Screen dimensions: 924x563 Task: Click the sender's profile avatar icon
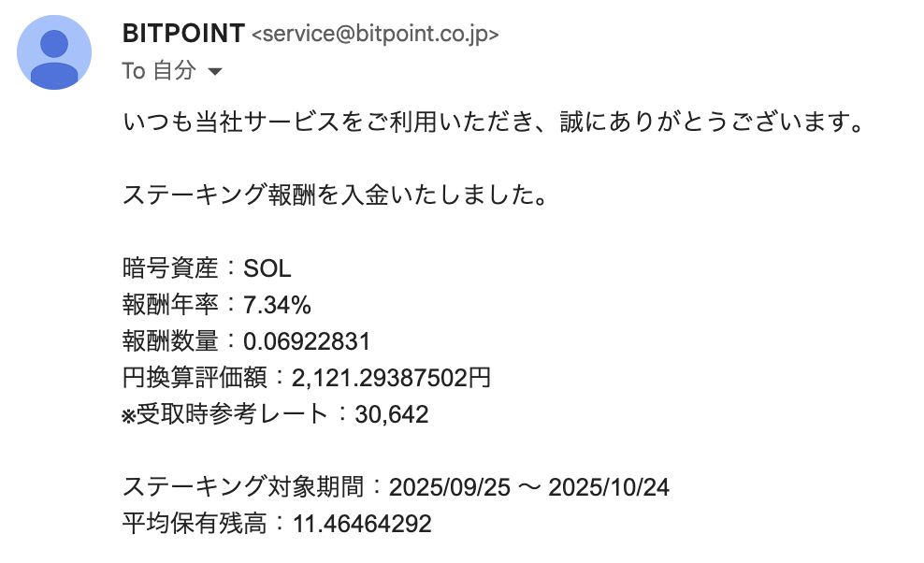54,52
